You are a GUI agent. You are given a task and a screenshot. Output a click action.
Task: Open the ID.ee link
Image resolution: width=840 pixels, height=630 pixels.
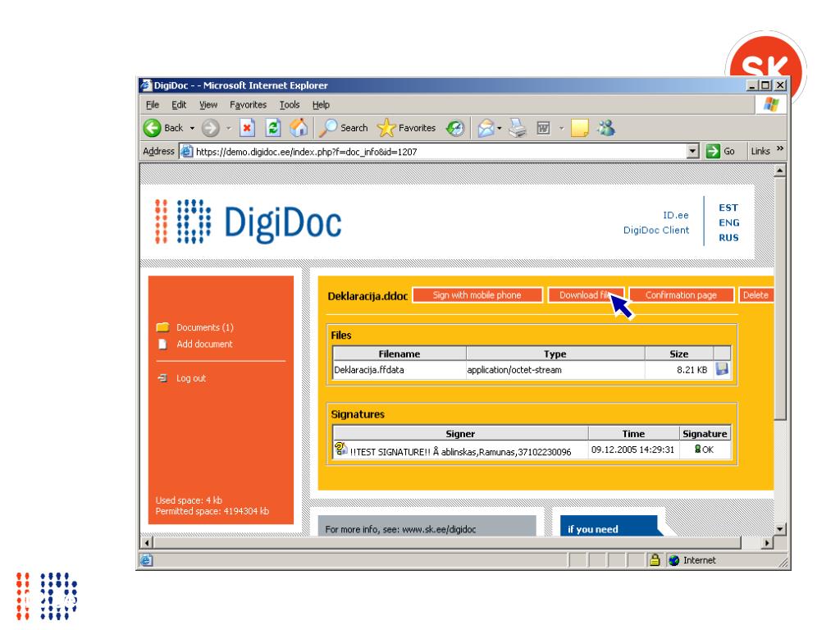coord(676,216)
